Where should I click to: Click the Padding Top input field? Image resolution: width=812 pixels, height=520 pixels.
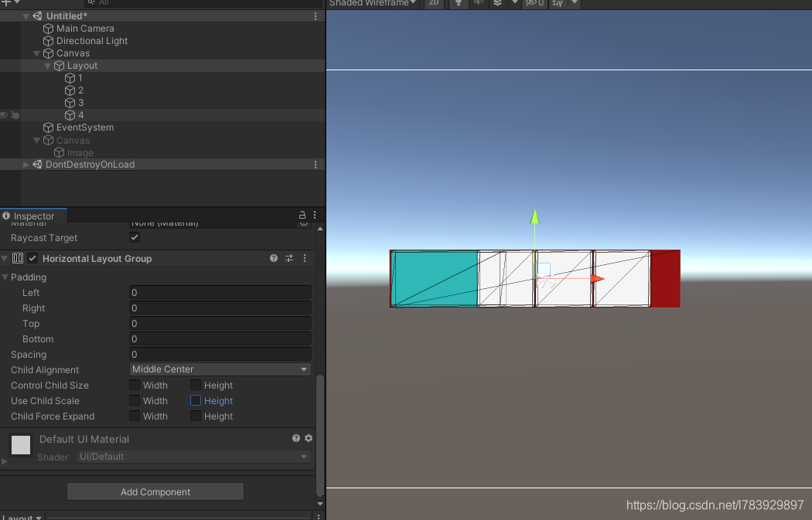[x=220, y=324]
